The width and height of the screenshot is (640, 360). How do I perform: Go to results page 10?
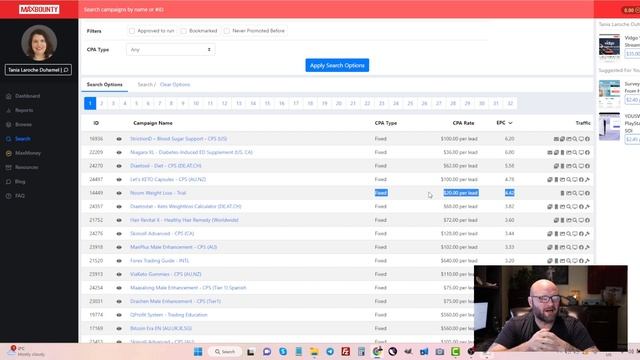(196, 103)
